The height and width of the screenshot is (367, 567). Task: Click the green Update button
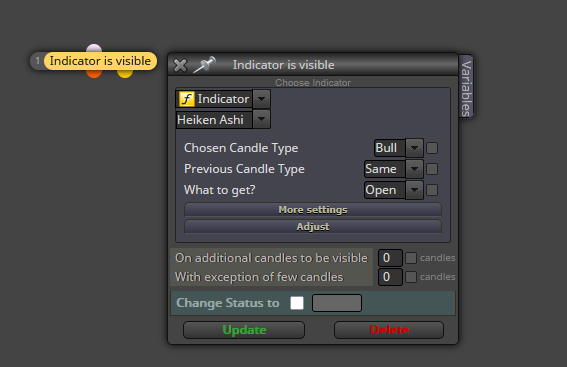tap(244, 330)
